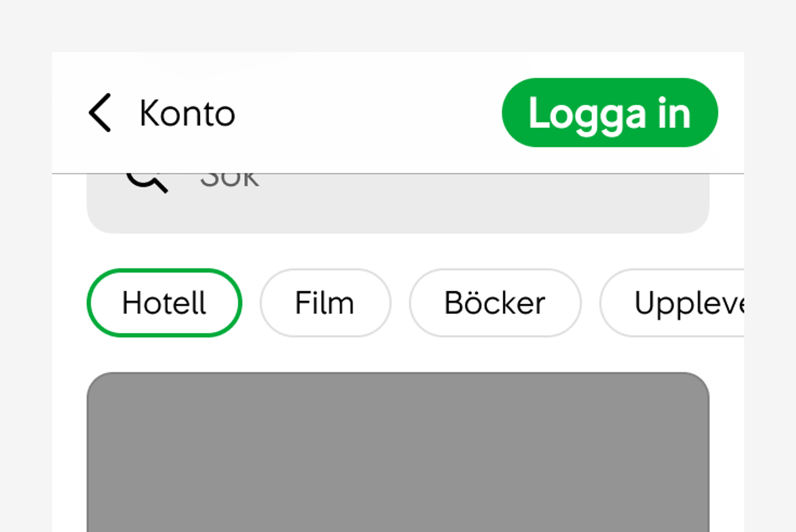Image resolution: width=796 pixels, height=532 pixels.
Task: Go back using the chevron arrow
Action: pos(99,112)
